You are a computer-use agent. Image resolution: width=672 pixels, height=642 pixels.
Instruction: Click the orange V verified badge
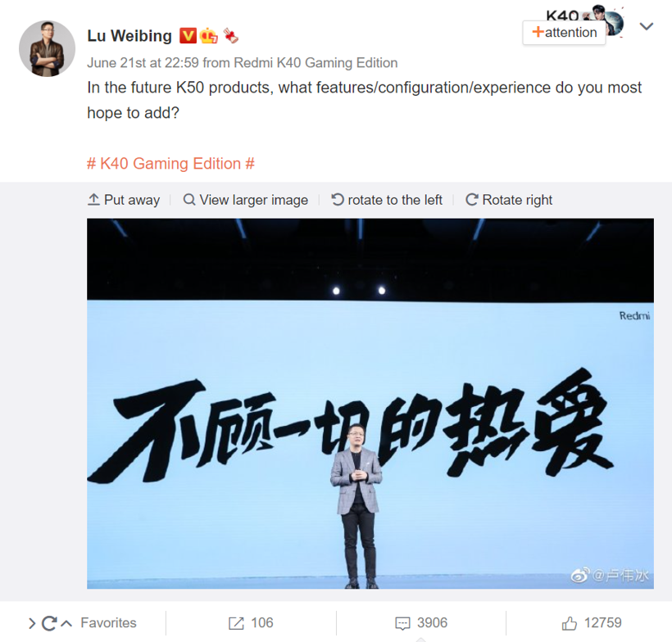(x=188, y=36)
